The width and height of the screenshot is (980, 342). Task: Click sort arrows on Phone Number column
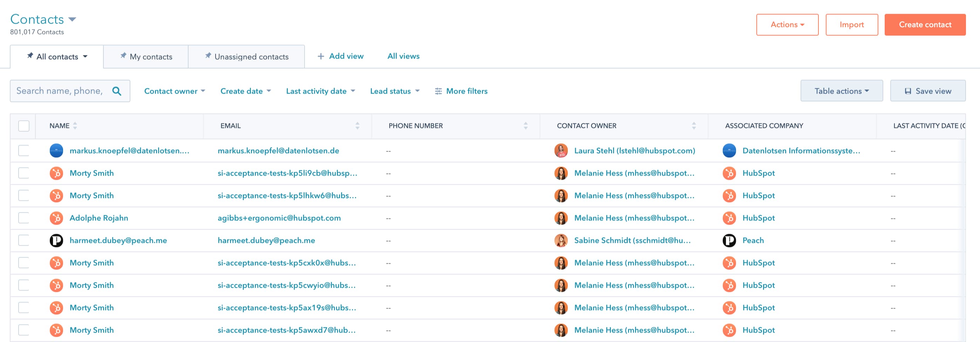coord(525,126)
